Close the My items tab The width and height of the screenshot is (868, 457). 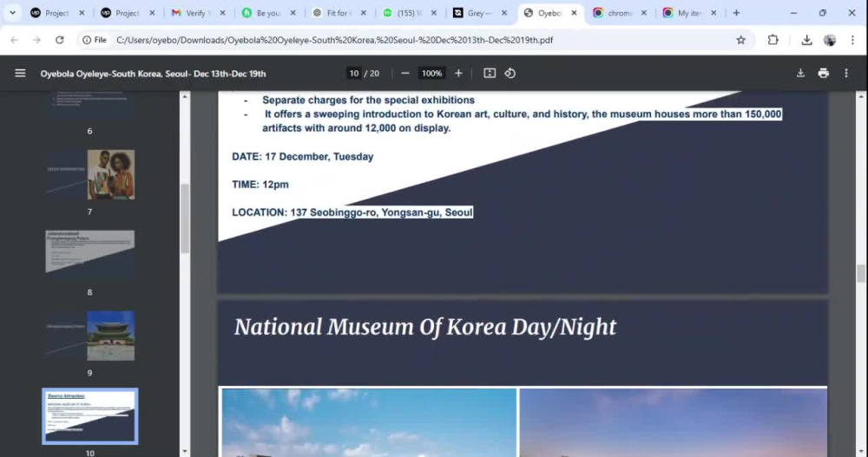(713, 13)
